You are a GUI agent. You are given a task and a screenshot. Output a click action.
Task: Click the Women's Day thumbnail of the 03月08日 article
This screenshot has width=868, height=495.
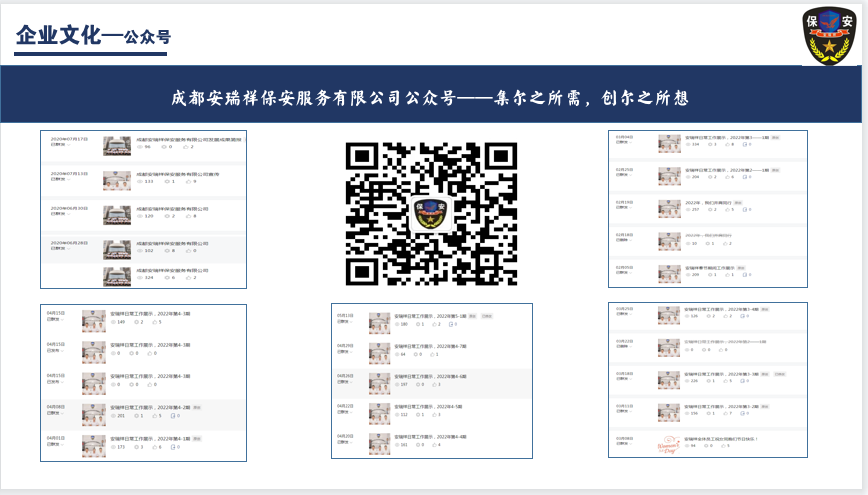668,446
